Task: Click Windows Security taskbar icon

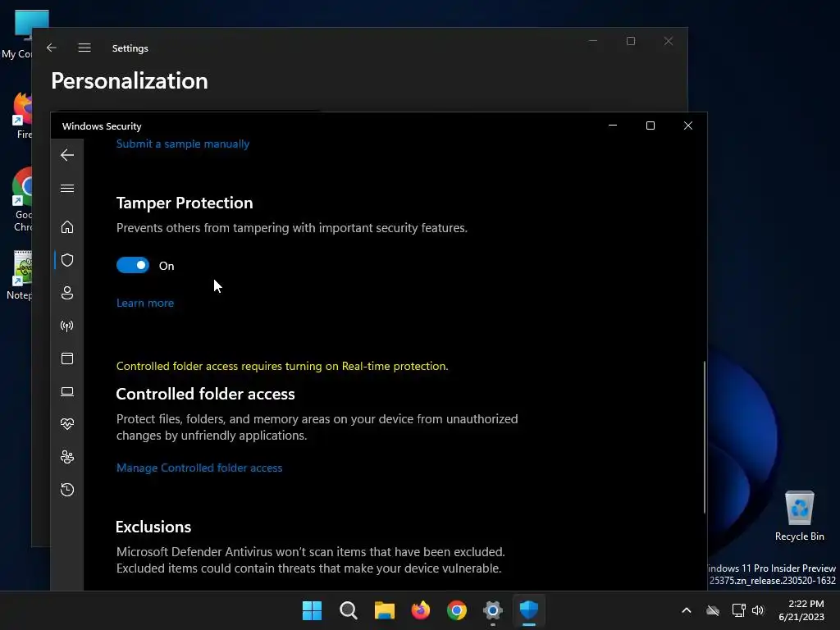Action: [x=529, y=610]
